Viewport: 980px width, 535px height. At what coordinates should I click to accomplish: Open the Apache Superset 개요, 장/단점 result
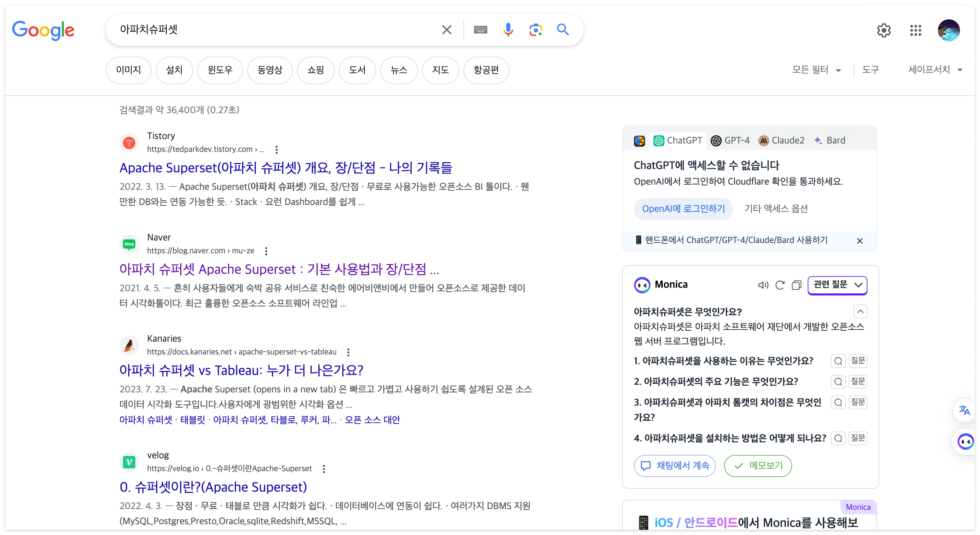[x=286, y=168]
